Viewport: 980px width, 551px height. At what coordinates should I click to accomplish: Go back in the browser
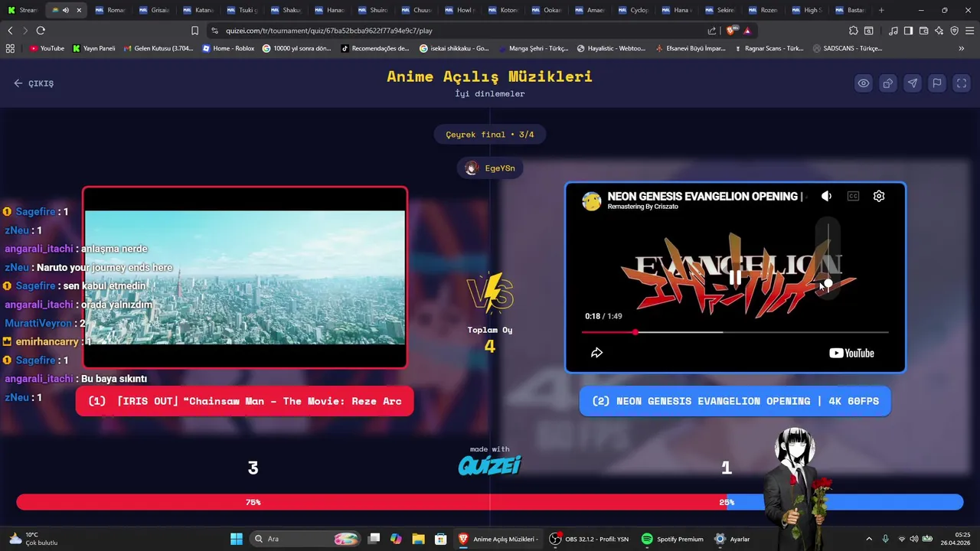click(x=10, y=31)
